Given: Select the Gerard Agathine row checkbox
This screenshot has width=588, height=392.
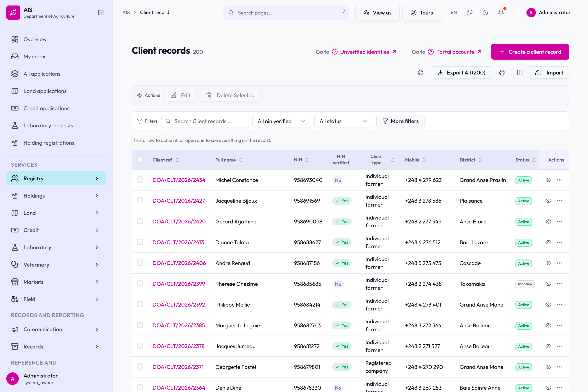Looking at the screenshot, I should pyautogui.click(x=140, y=221).
